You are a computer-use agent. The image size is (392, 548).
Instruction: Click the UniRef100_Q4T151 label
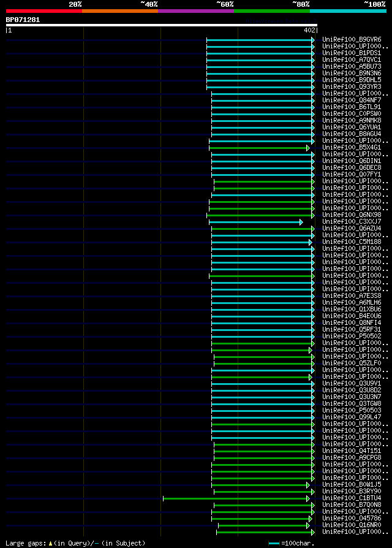(352, 451)
